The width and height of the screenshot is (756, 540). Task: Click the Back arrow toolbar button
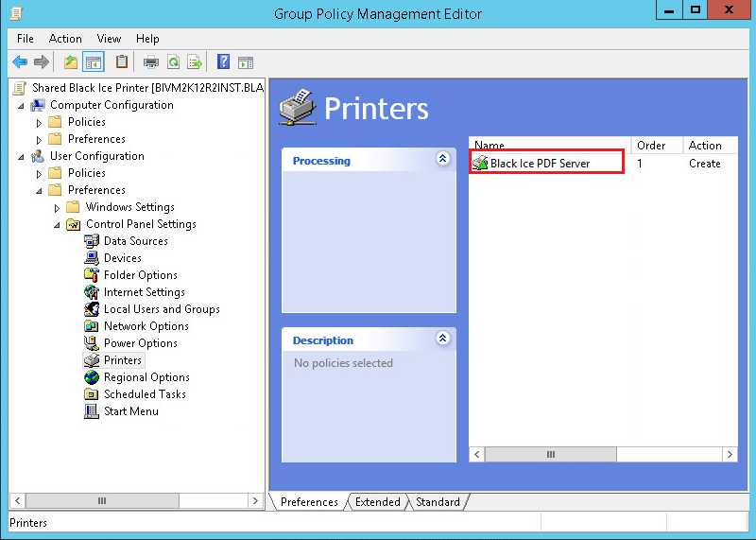click(20, 62)
